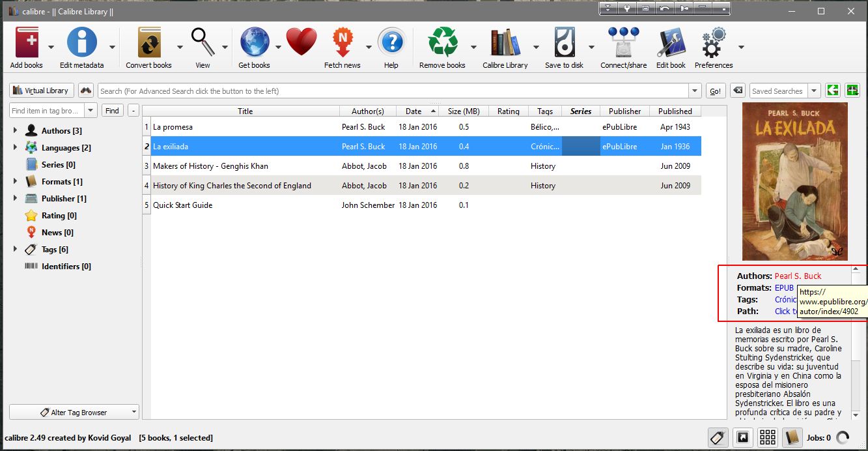
Task: Click the red heart donate icon
Action: 301,43
